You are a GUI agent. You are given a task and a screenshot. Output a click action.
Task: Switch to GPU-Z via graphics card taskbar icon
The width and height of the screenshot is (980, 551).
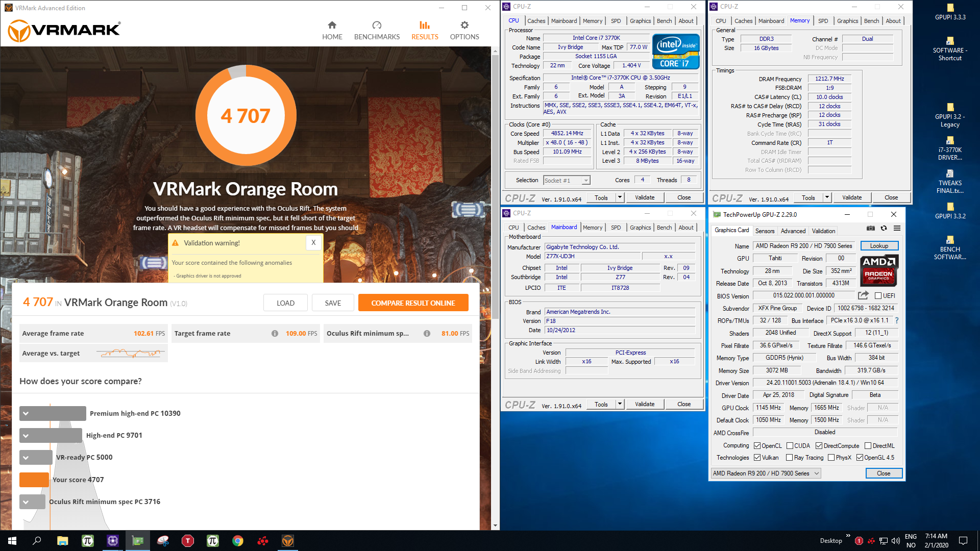click(138, 541)
